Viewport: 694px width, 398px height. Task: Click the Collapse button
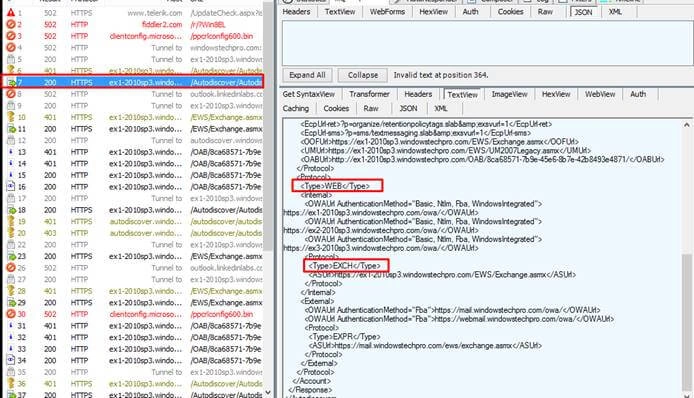click(363, 75)
